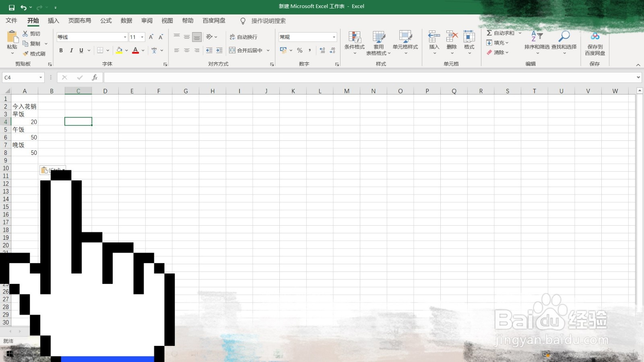Click the 操作说明搜索 search box

click(268, 21)
